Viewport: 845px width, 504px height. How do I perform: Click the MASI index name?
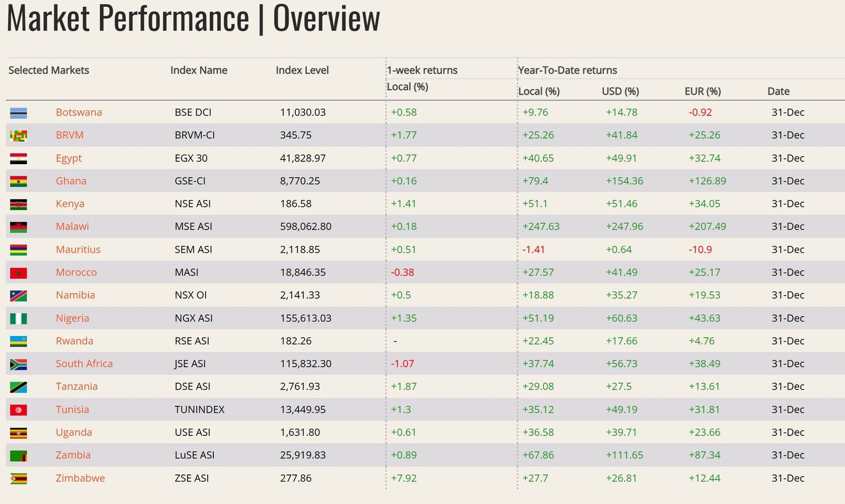[x=187, y=272]
